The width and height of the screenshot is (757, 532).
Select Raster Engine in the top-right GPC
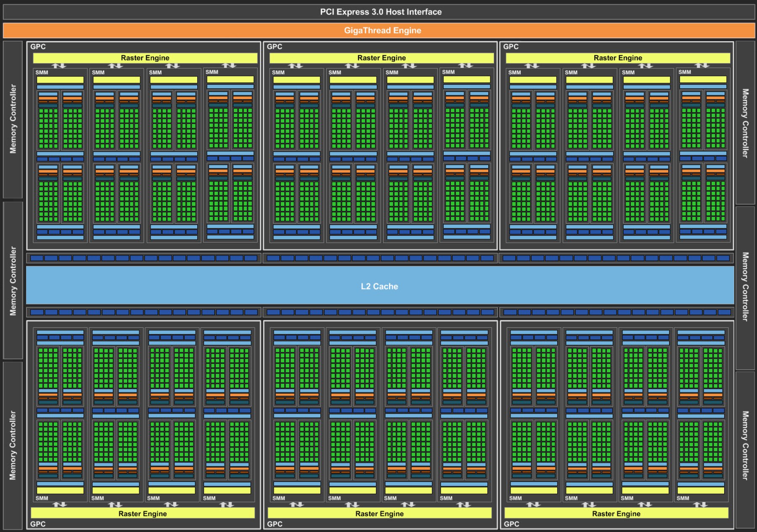point(618,58)
